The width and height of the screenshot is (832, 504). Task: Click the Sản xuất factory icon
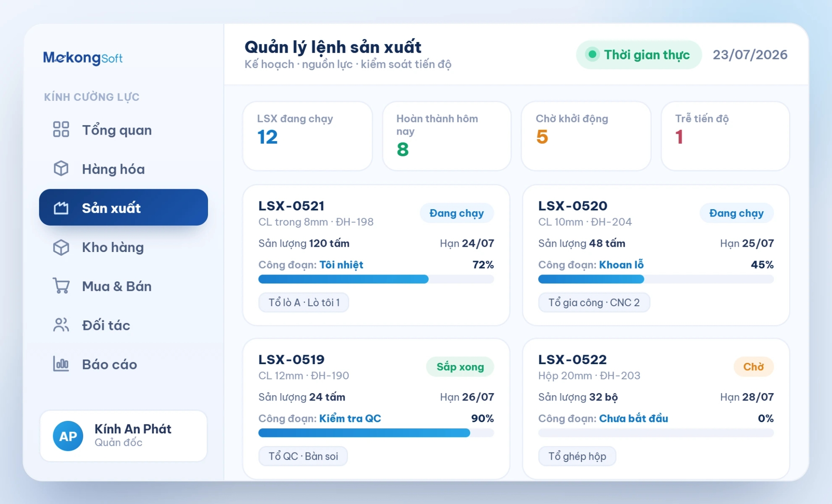(61, 208)
